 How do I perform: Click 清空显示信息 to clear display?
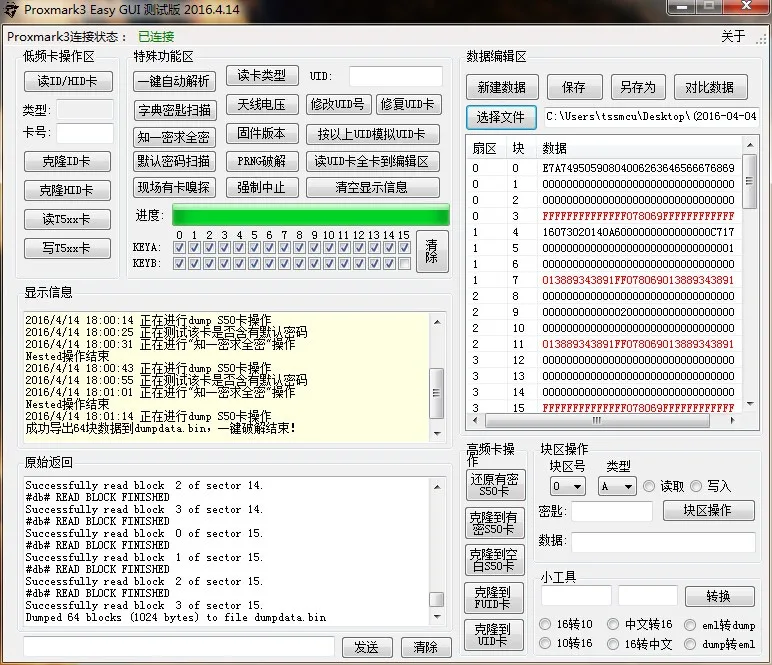pos(373,187)
